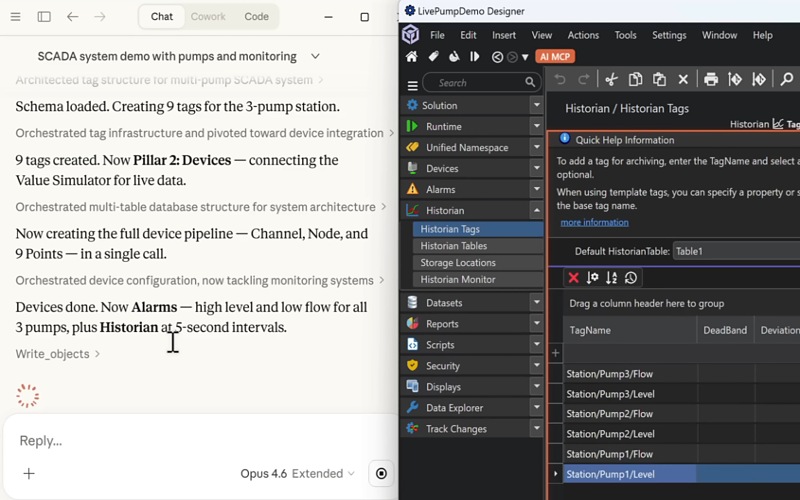This screenshot has height=500, width=800.
Task: Expand the Devices section arrow
Action: coord(536,168)
